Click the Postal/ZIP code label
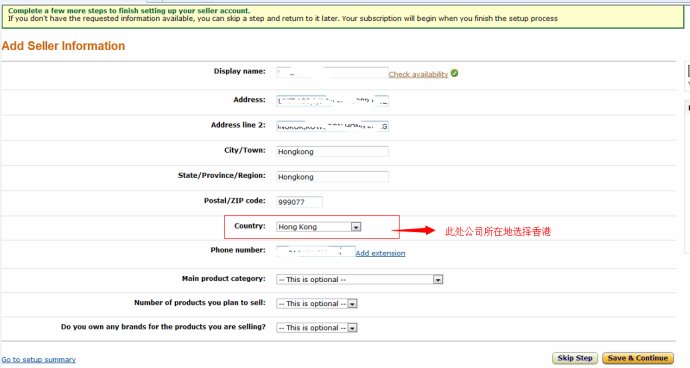Viewport: 690px width, 368px height. pyautogui.click(x=235, y=201)
